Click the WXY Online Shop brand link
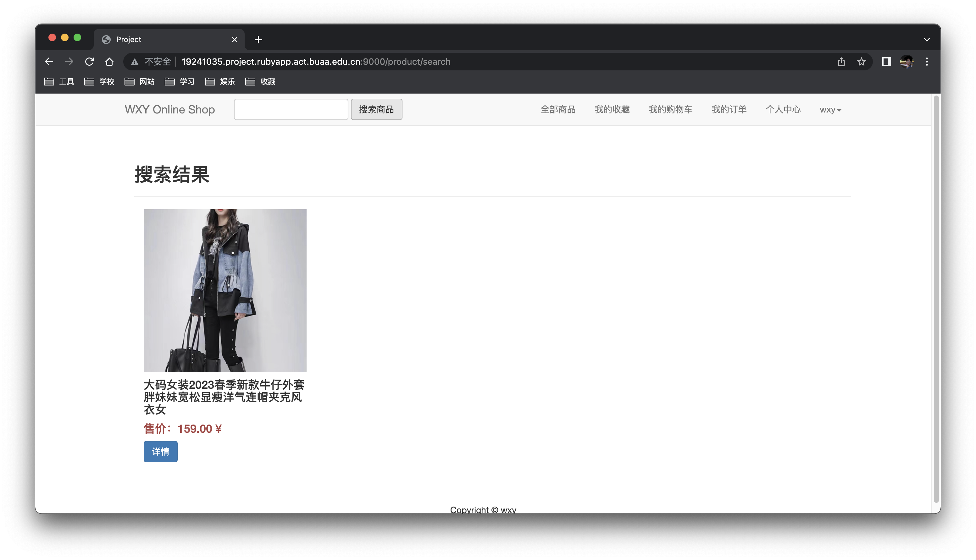 click(170, 110)
